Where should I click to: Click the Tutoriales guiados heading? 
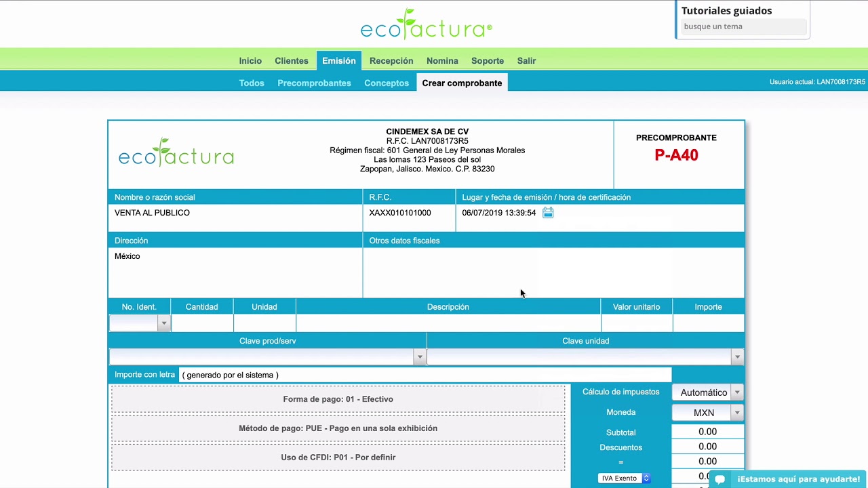click(x=726, y=11)
